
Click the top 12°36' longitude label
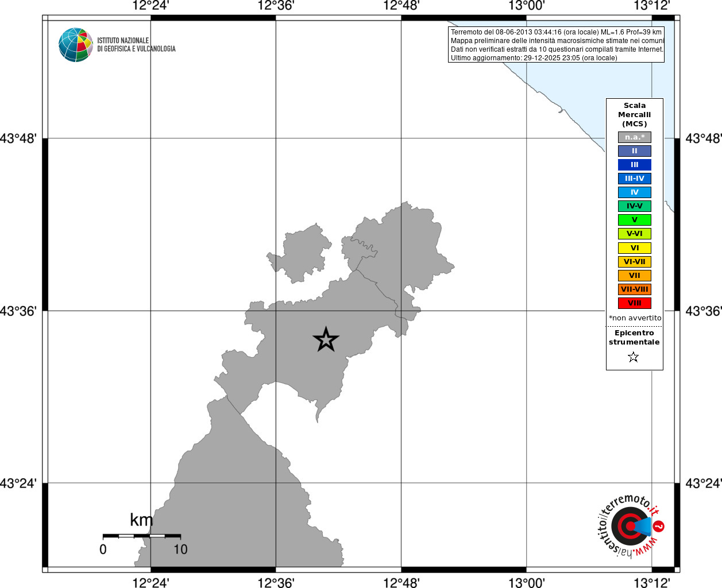276,6
